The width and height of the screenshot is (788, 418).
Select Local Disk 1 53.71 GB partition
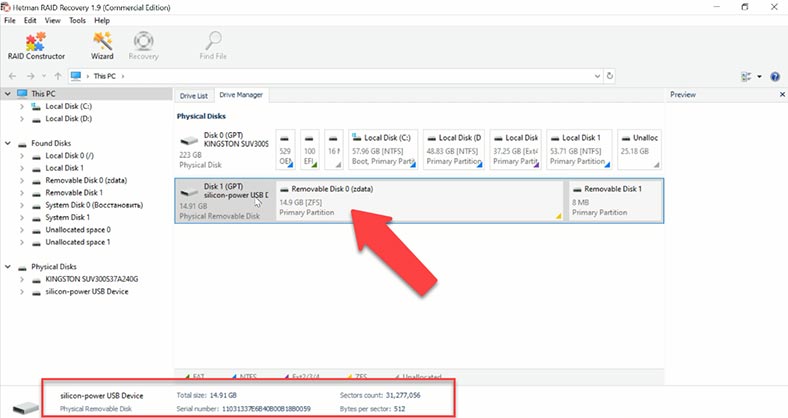[579, 150]
